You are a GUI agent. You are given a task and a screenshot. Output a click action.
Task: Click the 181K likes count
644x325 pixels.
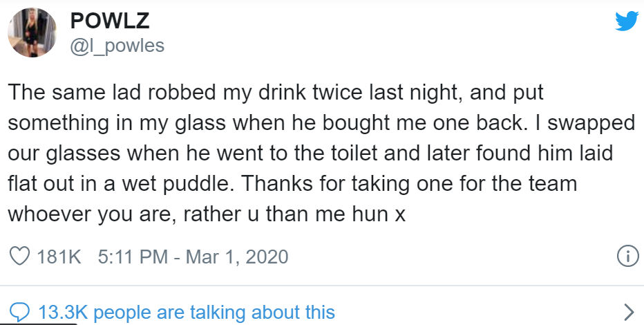click(59, 257)
